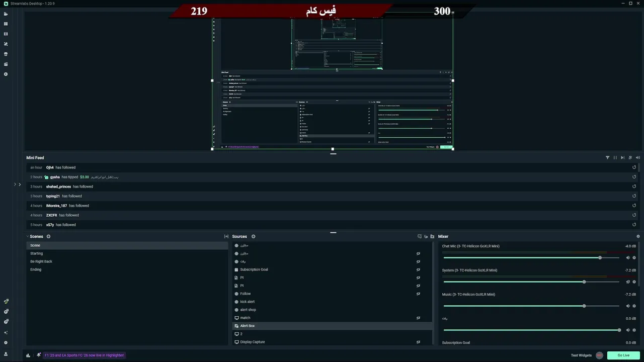
Task: Show the hidden match source
Action: (418, 318)
